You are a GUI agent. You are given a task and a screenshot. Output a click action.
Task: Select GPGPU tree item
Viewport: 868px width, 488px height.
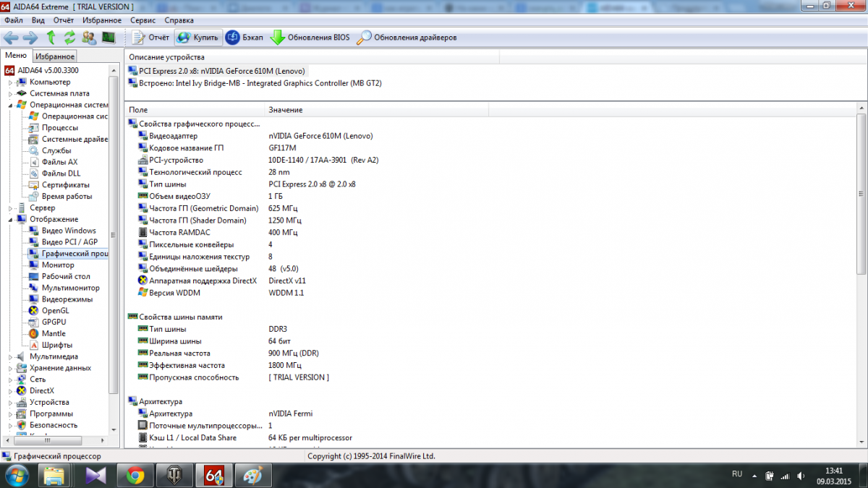(x=54, y=322)
